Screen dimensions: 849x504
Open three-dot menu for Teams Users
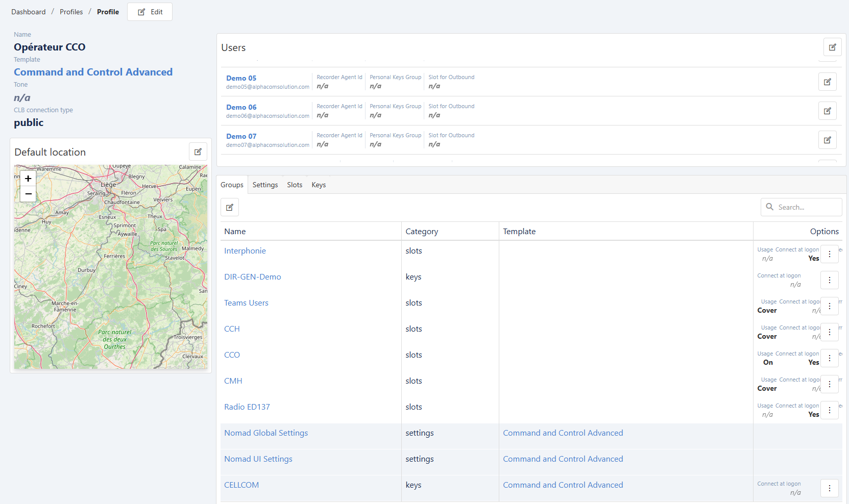pos(829,306)
